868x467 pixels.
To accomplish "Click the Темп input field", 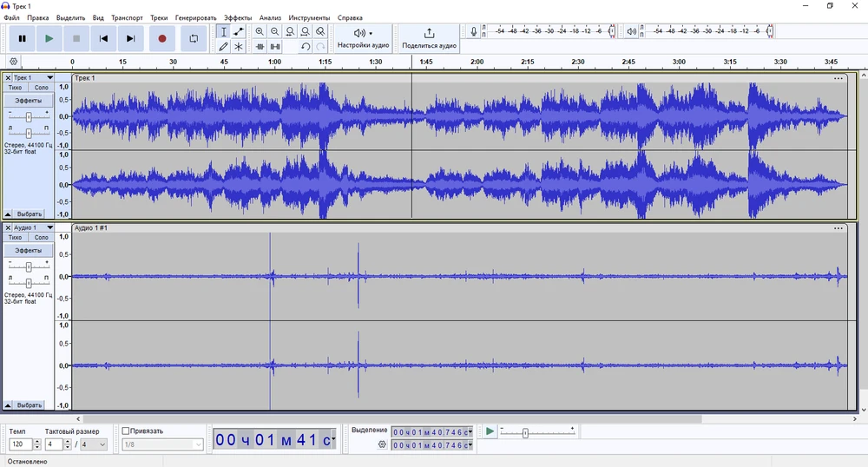I will click(x=20, y=444).
